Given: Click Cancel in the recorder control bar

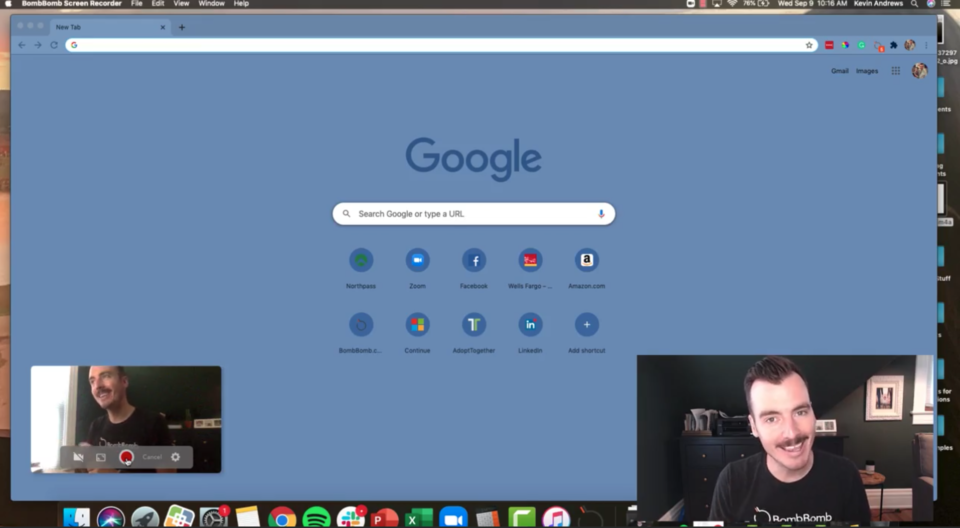Looking at the screenshot, I should pyautogui.click(x=152, y=457).
